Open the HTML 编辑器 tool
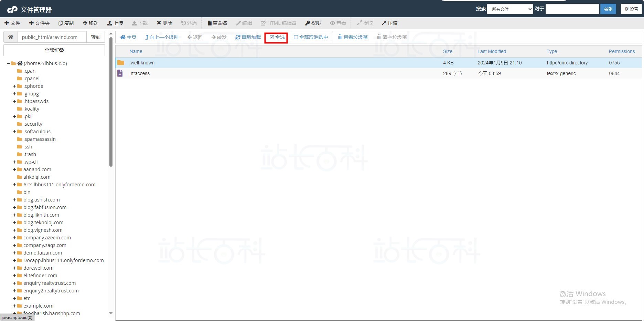The width and height of the screenshot is (644, 321). point(279,23)
